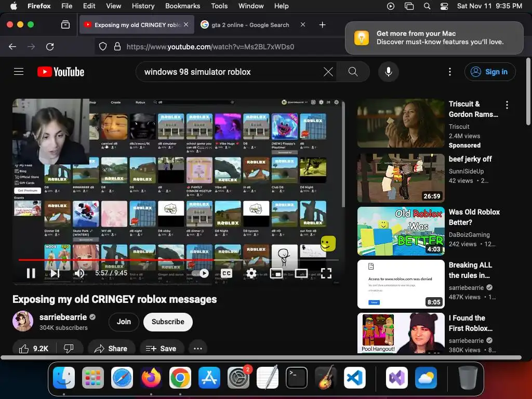Save the video to a playlist

tap(162, 349)
